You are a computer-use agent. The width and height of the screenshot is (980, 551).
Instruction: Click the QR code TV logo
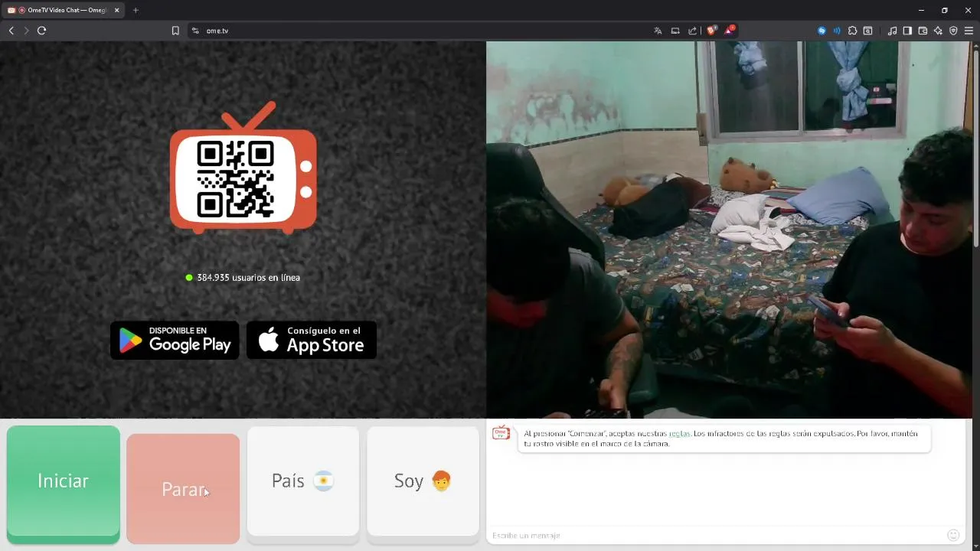[x=243, y=168]
